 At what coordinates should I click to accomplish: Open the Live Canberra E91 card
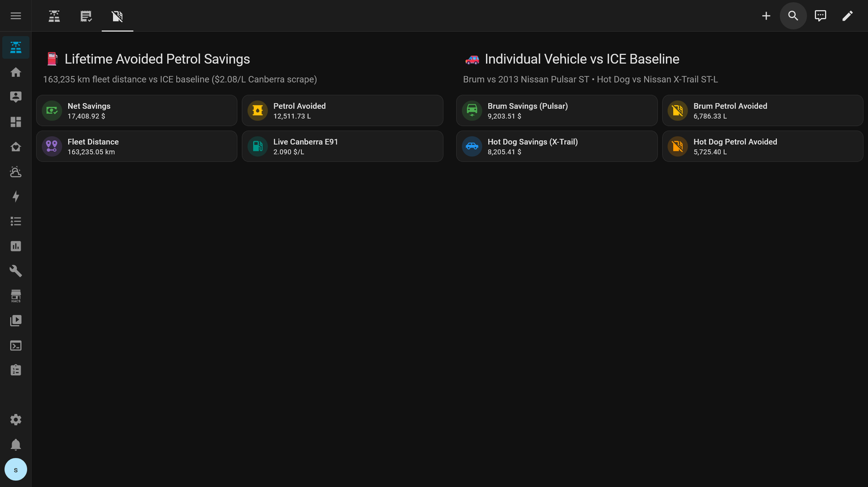342,146
